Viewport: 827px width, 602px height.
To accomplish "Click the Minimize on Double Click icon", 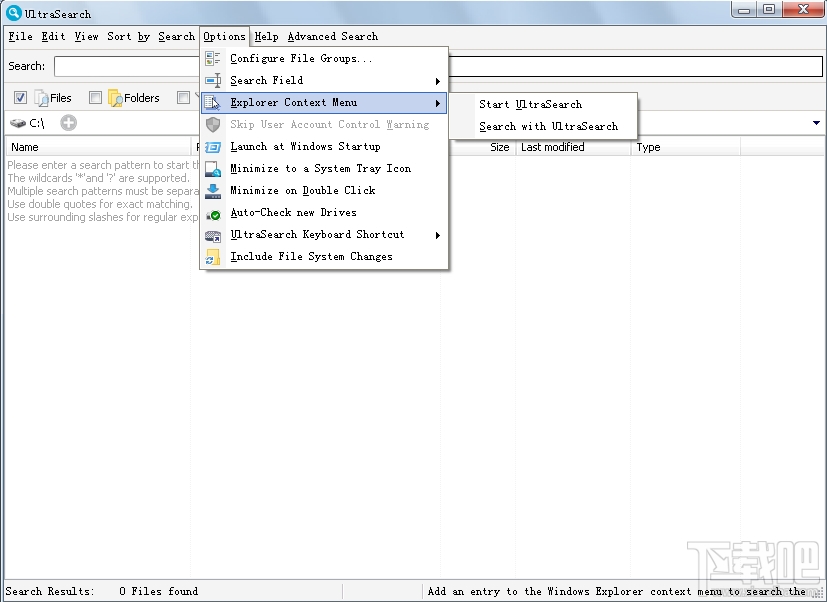I will click(211, 190).
